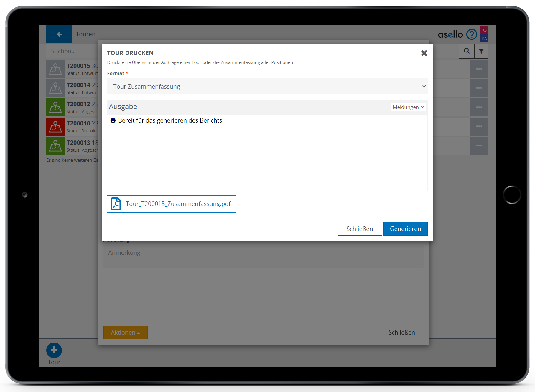Open Tour_T200015_Zusammenfassung.pdf link
The height and width of the screenshot is (392, 535).
pos(178,204)
